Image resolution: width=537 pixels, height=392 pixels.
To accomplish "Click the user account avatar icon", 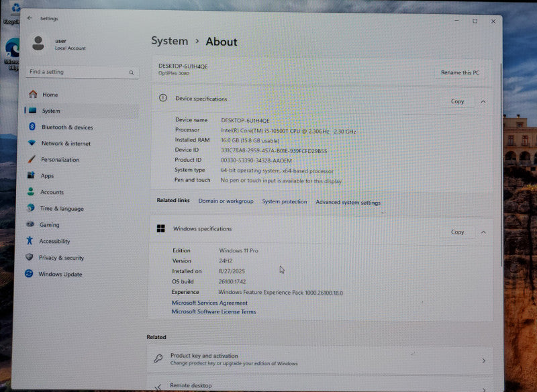I will tap(38, 44).
